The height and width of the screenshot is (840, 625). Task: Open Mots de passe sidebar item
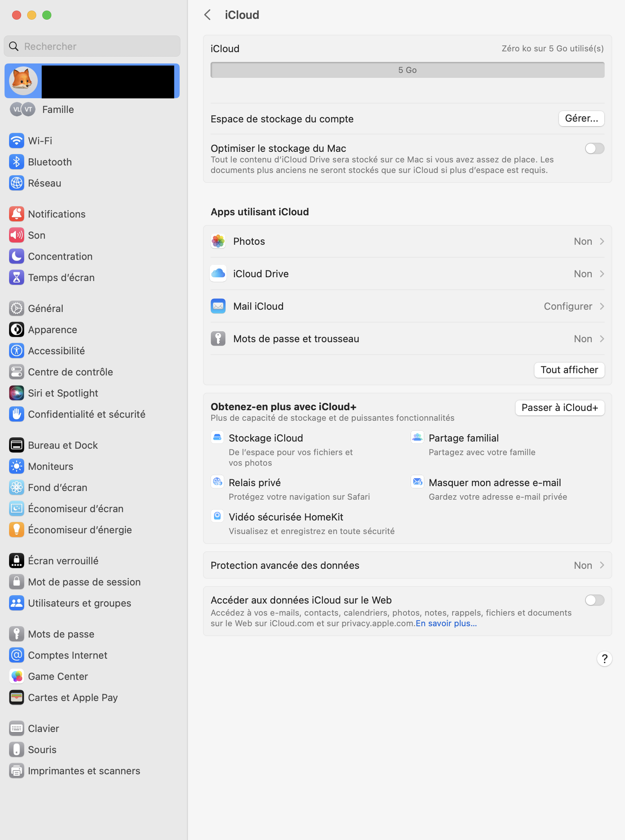click(92, 635)
